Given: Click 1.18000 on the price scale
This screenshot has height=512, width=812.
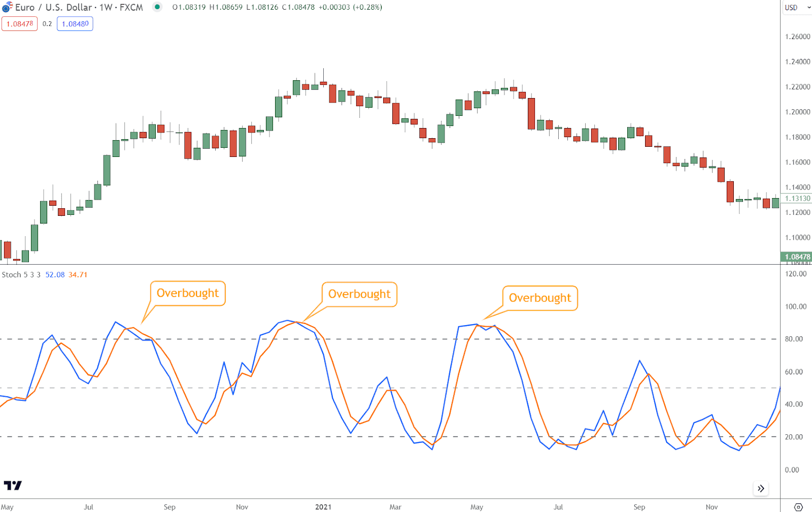Looking at the screenshot, I should (797, 137).
